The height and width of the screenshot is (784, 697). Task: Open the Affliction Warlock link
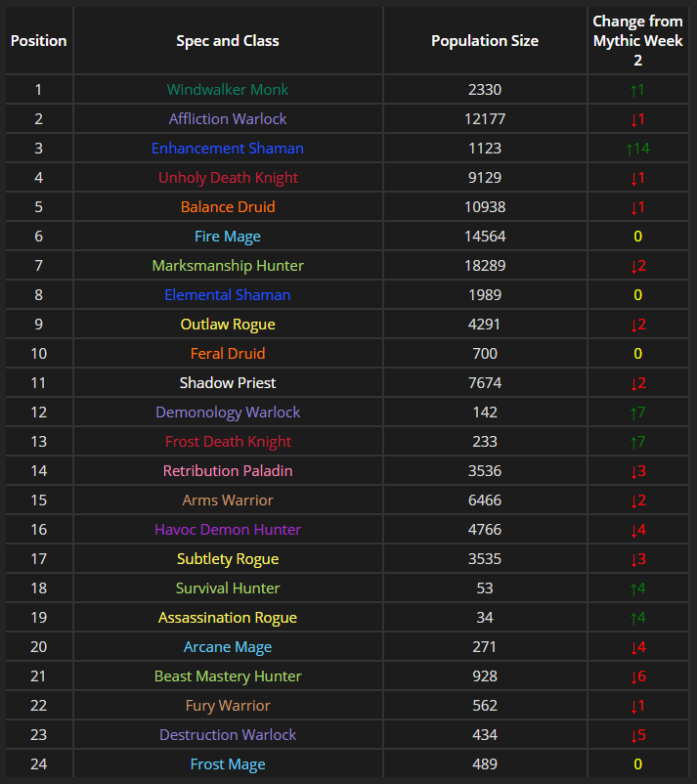[x=227, y=119]
